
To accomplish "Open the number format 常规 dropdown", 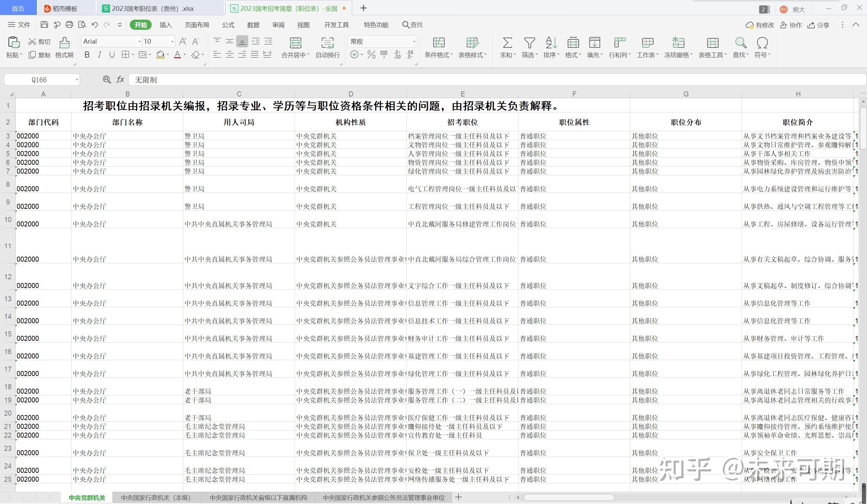I will coord(414,42).
